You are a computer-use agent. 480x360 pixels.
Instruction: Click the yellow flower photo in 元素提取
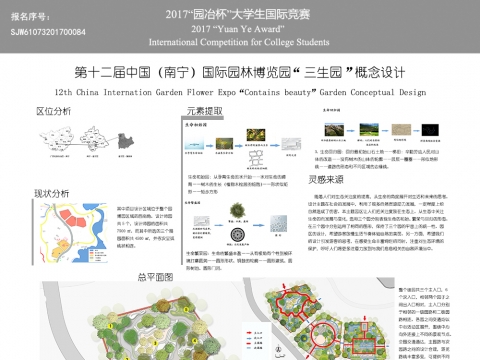point(256,135)
